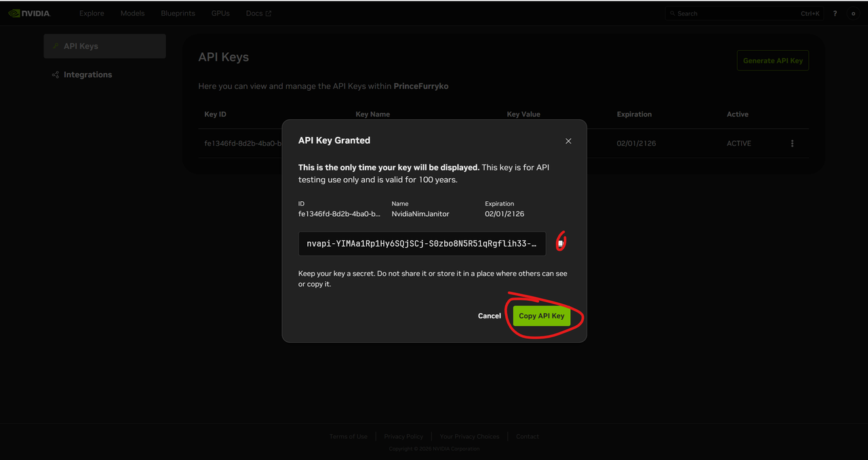The image size is (868, 460).
Task: Click the Key ID column header
Action: [x=215, y=114]
